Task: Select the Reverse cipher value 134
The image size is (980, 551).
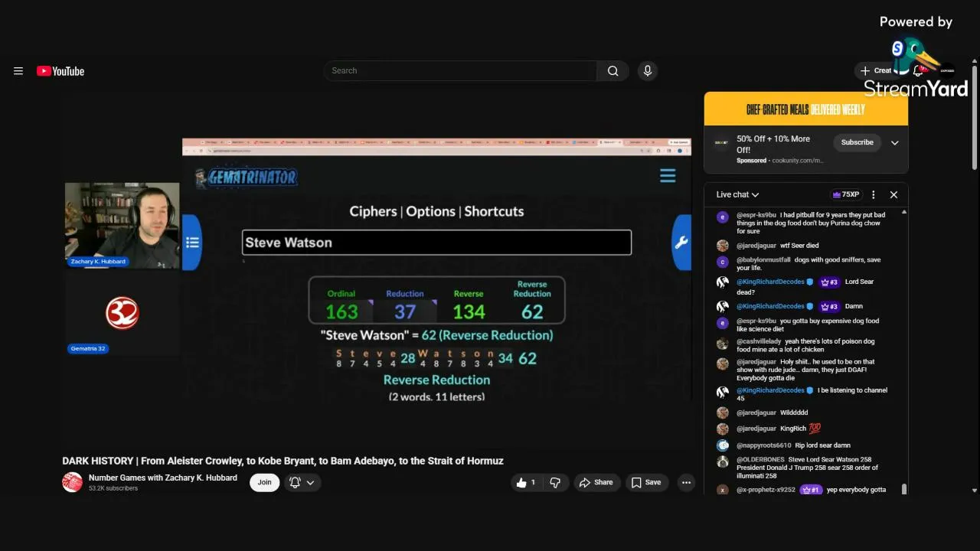Action: click(x=469, y=311)
